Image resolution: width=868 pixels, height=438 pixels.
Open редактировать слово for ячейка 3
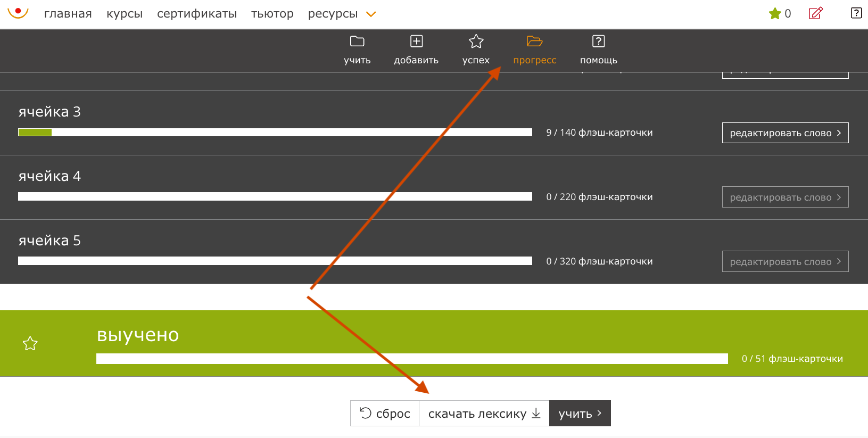click(x=785, y=133)
